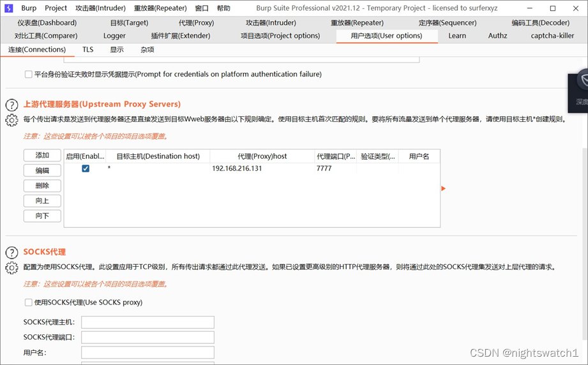Uncheck the enabled box for 192.168.216.131 rule
This screenshot has width=588, height=365.
86,168
